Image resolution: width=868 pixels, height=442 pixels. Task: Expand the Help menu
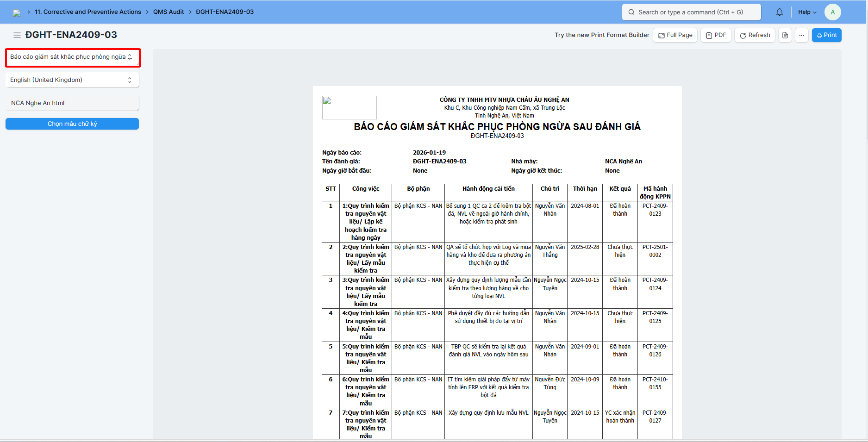[x=807, y=12]
